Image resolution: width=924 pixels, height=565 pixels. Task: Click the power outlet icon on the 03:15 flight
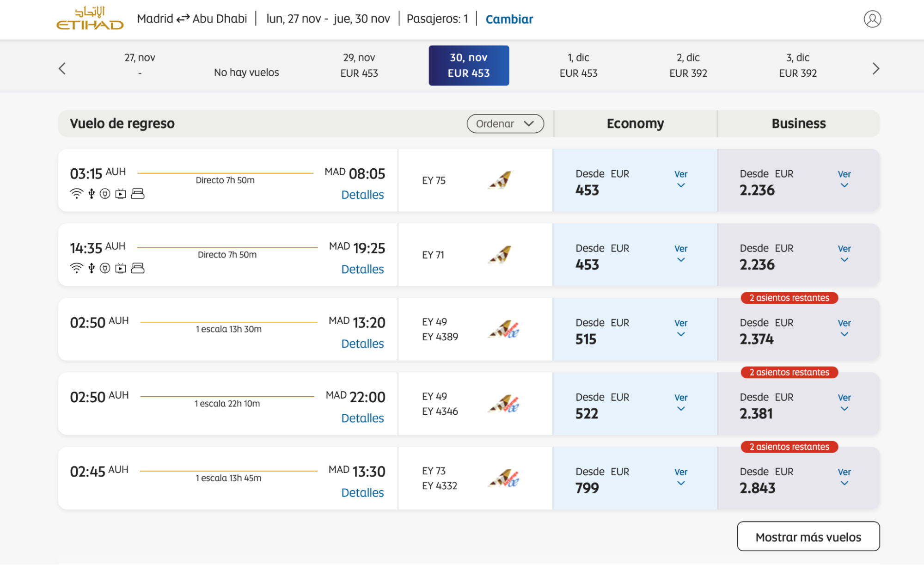click(105, 194)
